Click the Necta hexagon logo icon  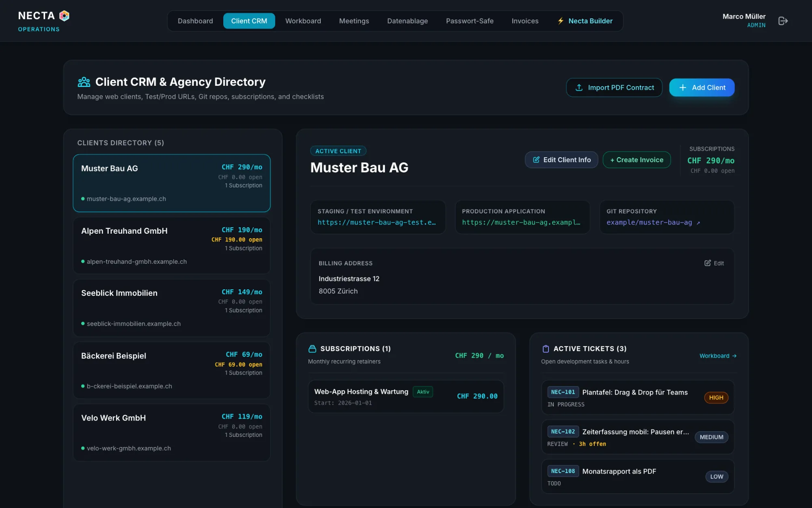64,16
